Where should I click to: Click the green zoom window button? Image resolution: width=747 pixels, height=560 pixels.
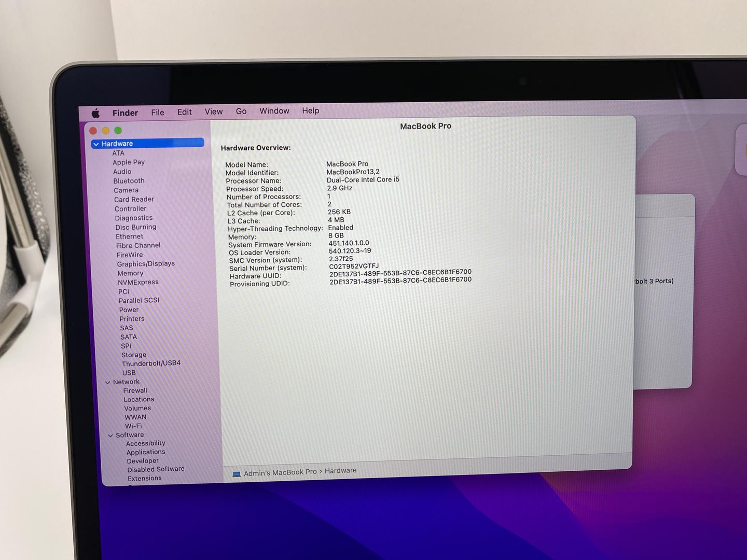(118, 130)
